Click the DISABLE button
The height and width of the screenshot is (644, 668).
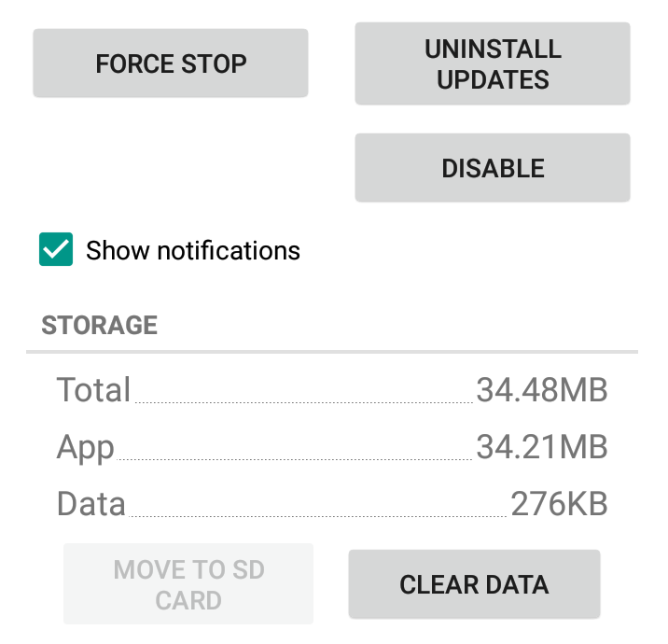point(493,168)
